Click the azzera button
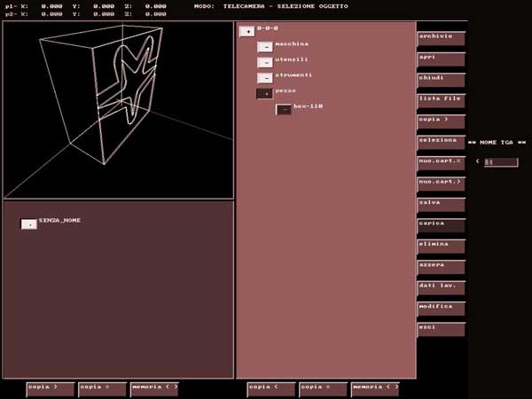532x399 pixels. coord(441,268)
